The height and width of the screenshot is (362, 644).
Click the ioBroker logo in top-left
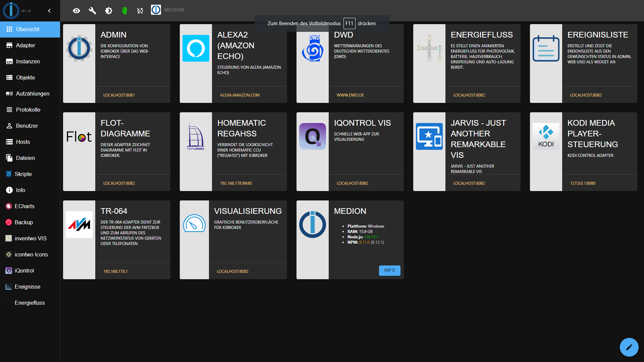click(x=11, y=10)
